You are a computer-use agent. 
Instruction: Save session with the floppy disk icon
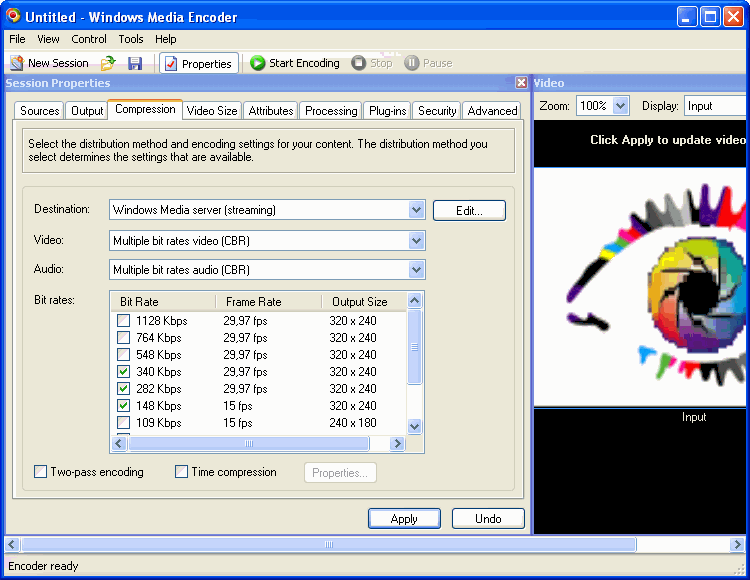[x=135, y=63]
